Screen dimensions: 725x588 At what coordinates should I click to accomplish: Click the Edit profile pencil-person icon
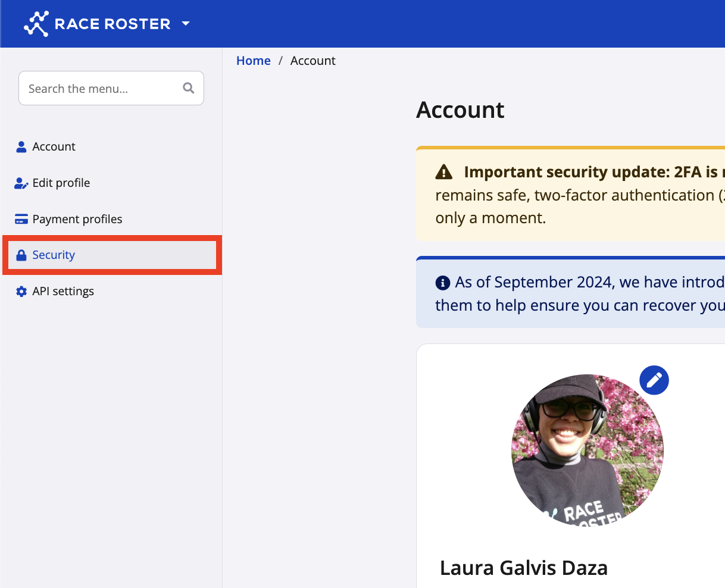point(21,183)
